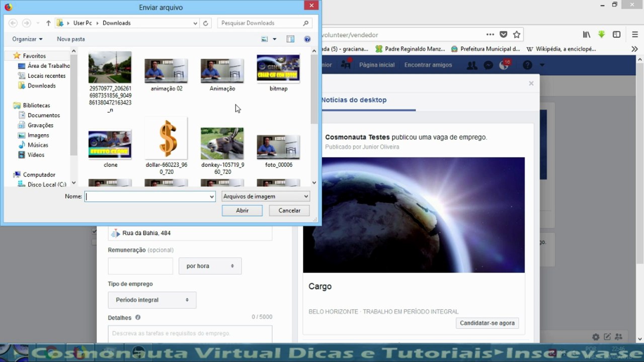Open the green download arrow icon
The height and width of the screenshot is (362, 644).
point(601,35)
